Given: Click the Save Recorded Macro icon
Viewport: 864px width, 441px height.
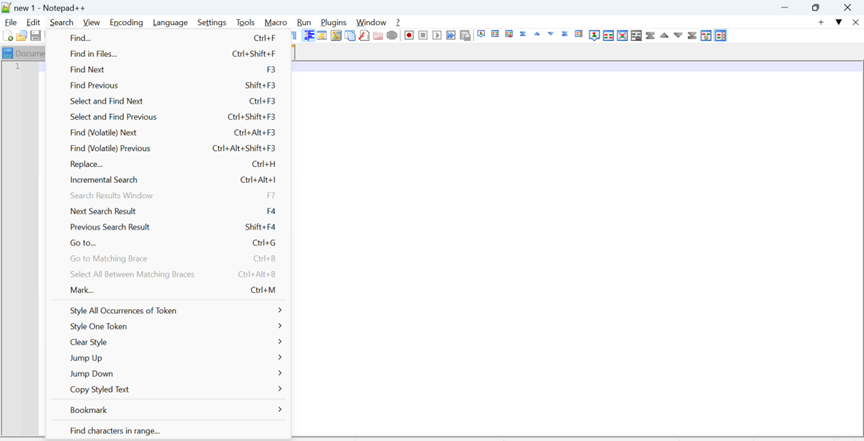Looking at the screenshot, I should (x=465, y=36).
